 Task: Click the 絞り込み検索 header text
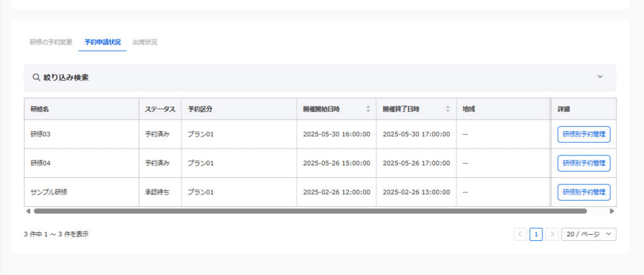pyautogui.click(x=66, y=77)
